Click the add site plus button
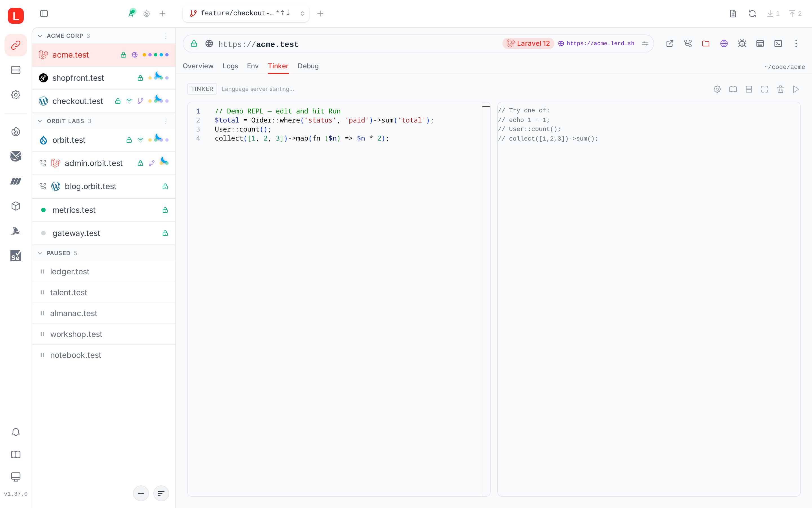The image size is (812, 508). pyautogui.click(x=141, y=493)
